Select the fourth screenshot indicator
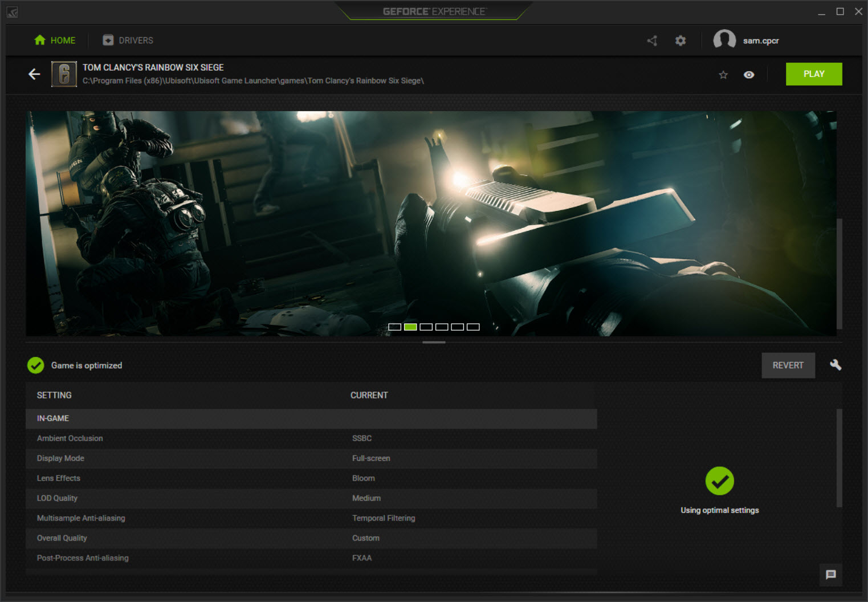 [442, 327]
